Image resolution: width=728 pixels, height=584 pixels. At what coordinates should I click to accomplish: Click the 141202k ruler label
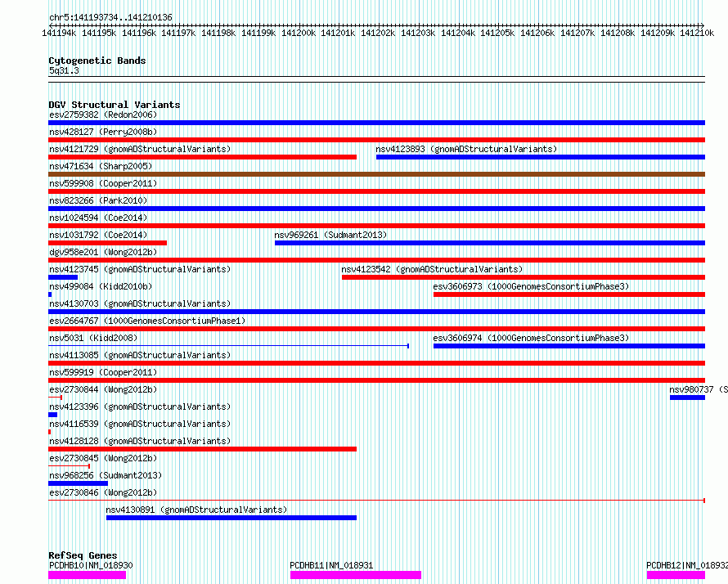(378, 33)
